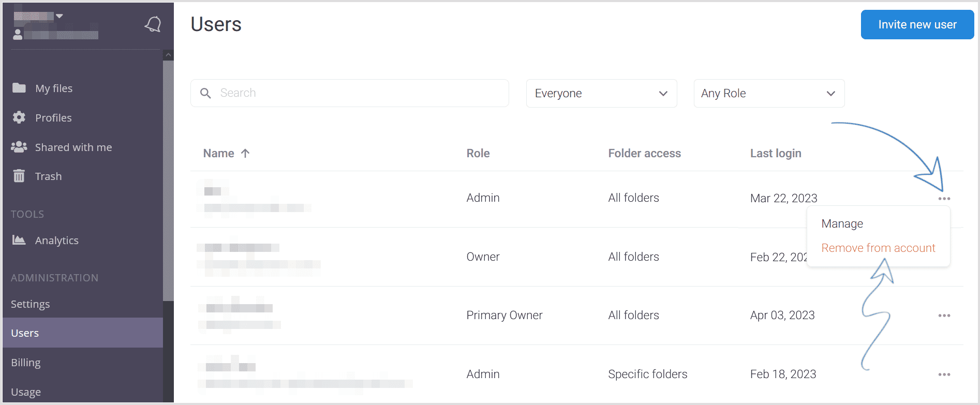
Task: Click the sidebar scrollbar thumb
Action: click(x=168, y=181)
